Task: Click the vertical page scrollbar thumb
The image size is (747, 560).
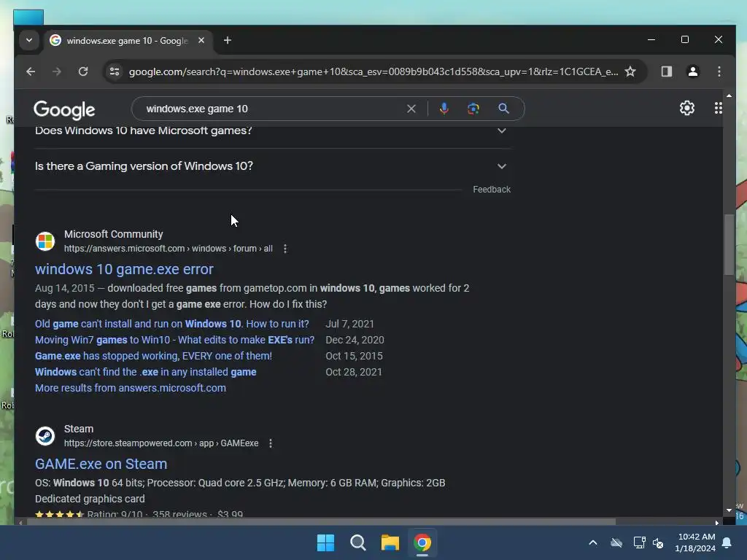Action: (x=729, y=245)
